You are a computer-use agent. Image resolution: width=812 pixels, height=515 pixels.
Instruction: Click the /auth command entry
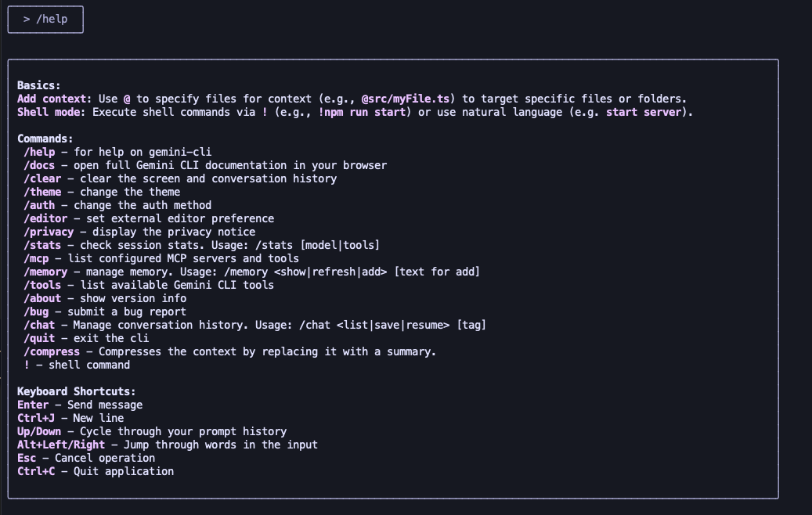[39, 205]
